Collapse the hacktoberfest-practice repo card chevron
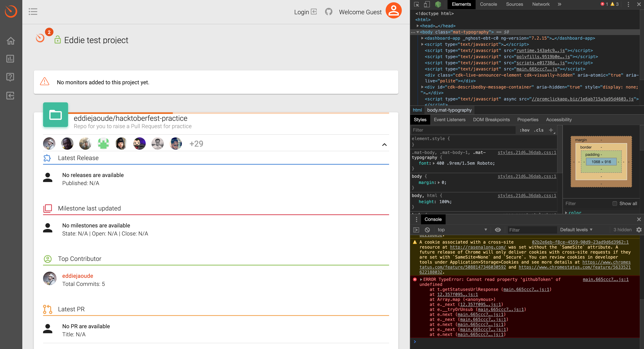The image size is (644, 349). point(384,145)
